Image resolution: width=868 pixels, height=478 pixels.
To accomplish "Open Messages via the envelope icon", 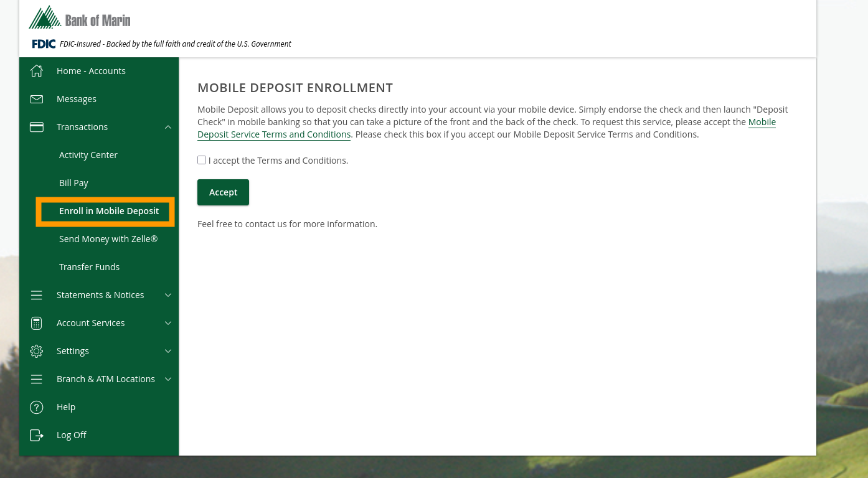I will [x=36, y=98].
